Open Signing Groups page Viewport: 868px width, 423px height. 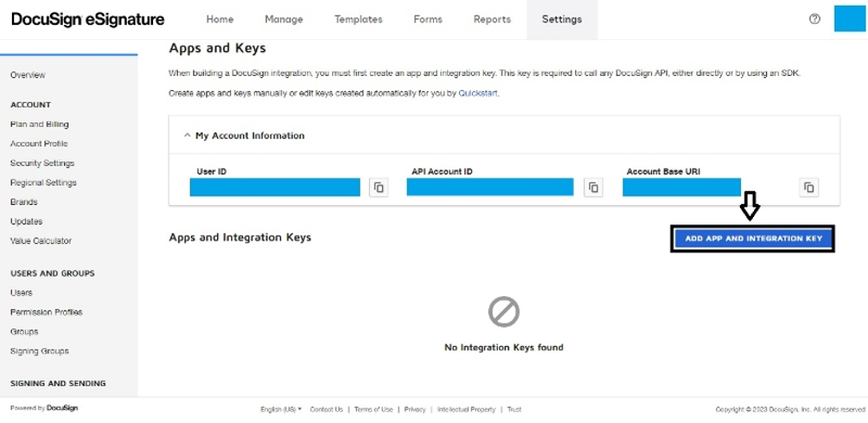(39, 351)
